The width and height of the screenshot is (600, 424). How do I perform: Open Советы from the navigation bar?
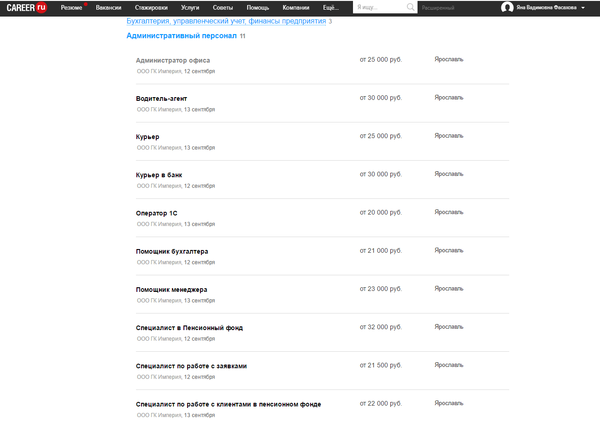point(224,7)
